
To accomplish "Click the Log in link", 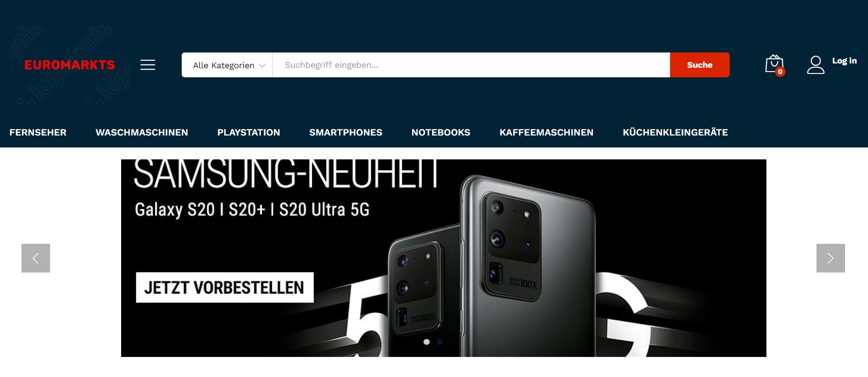I will 844,61.
